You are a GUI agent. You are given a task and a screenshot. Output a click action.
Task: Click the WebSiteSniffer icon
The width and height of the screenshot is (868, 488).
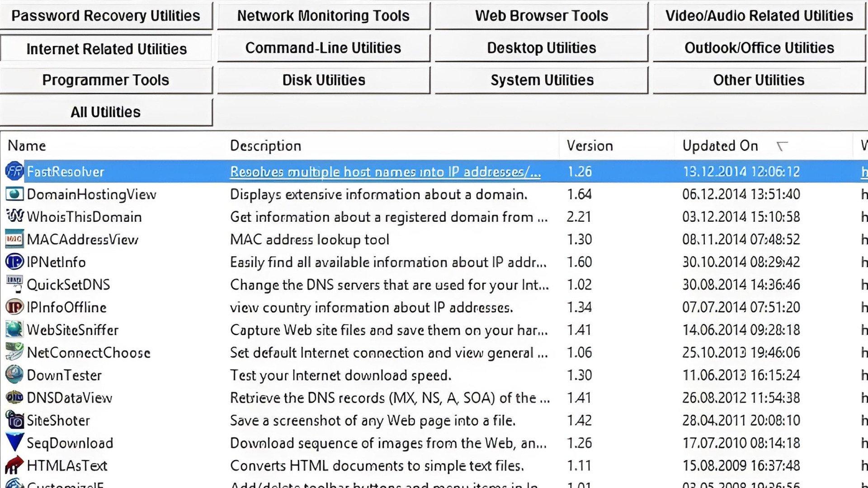pos(14,329)
